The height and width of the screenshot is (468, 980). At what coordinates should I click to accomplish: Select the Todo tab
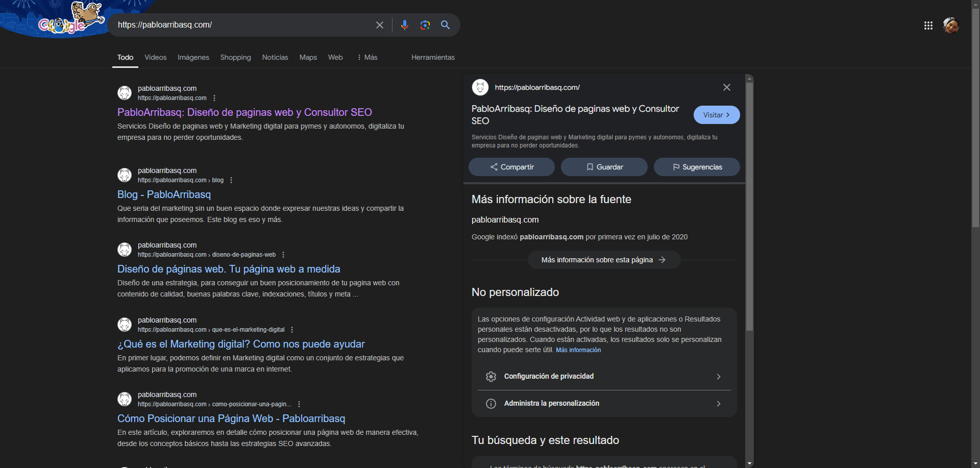click(125, 57)
